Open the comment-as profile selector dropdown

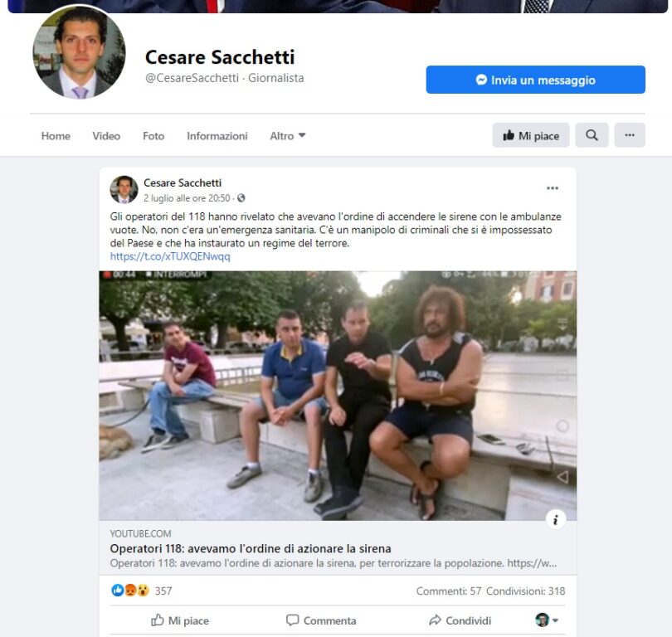[x=547, y=620]
